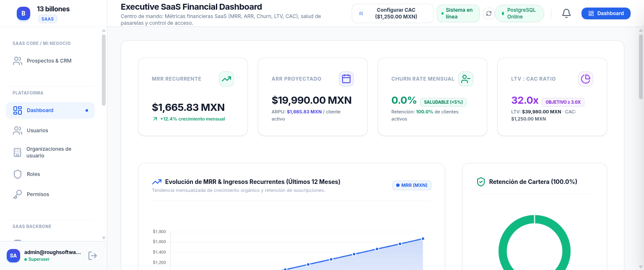Click the Dashboard grid icon in sidebar
The height and width of the screenshot is (270, 644).
coord(17,110)
